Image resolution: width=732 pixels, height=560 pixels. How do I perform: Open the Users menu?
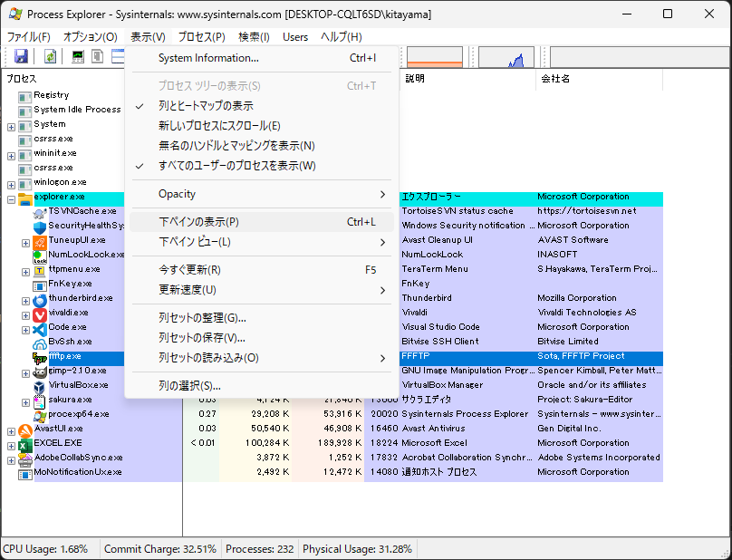coord(295,37)
